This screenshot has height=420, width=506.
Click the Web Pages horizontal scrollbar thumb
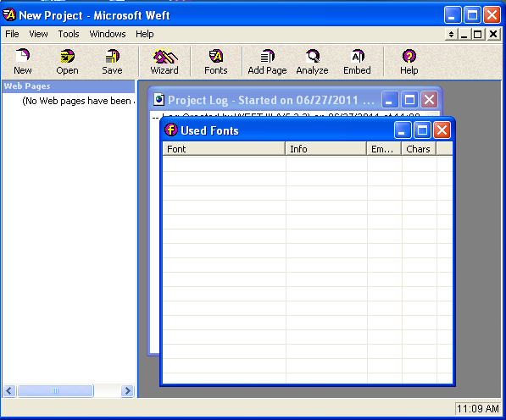pos(55,390)
